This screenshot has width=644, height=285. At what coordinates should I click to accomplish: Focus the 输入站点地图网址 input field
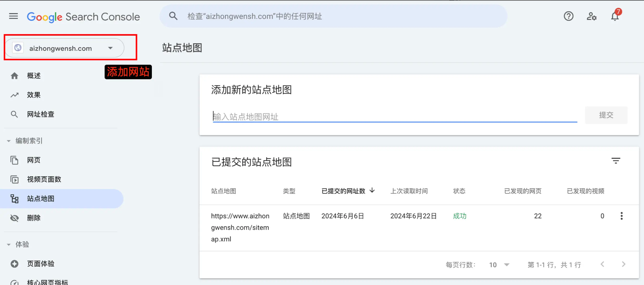click(x=395, y=116)
